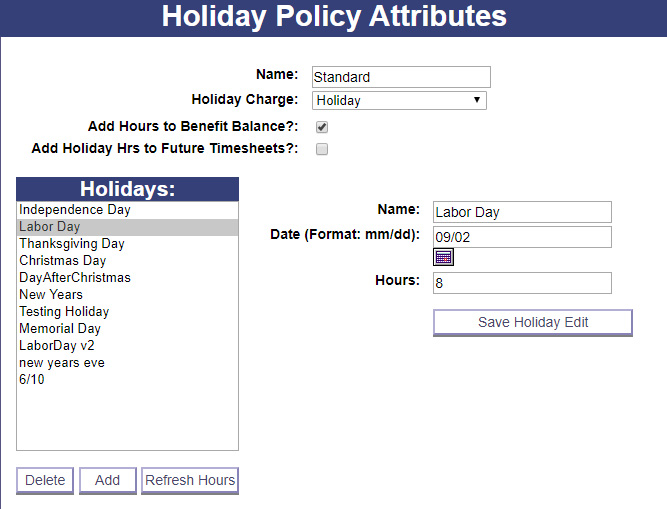The image size is (667, 509).
Task: Pick DayAfterChristmas from holiday list
Action: tap(75, 278)
